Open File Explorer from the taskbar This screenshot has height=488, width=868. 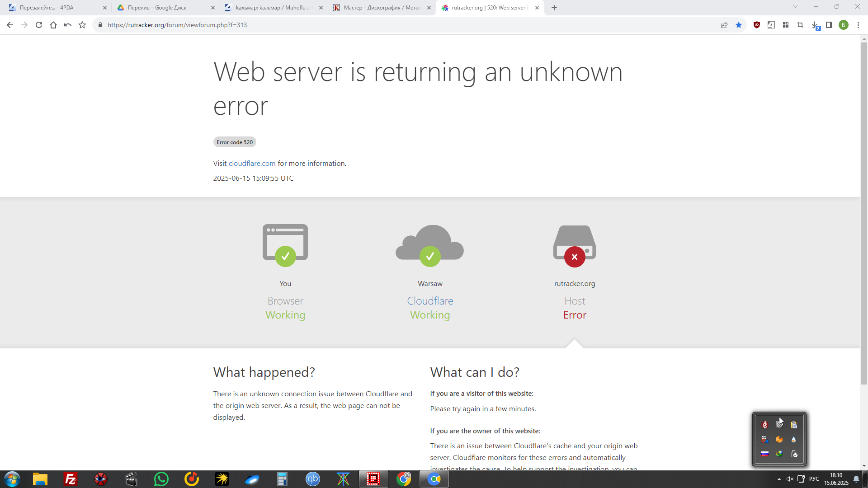point(40,479)
